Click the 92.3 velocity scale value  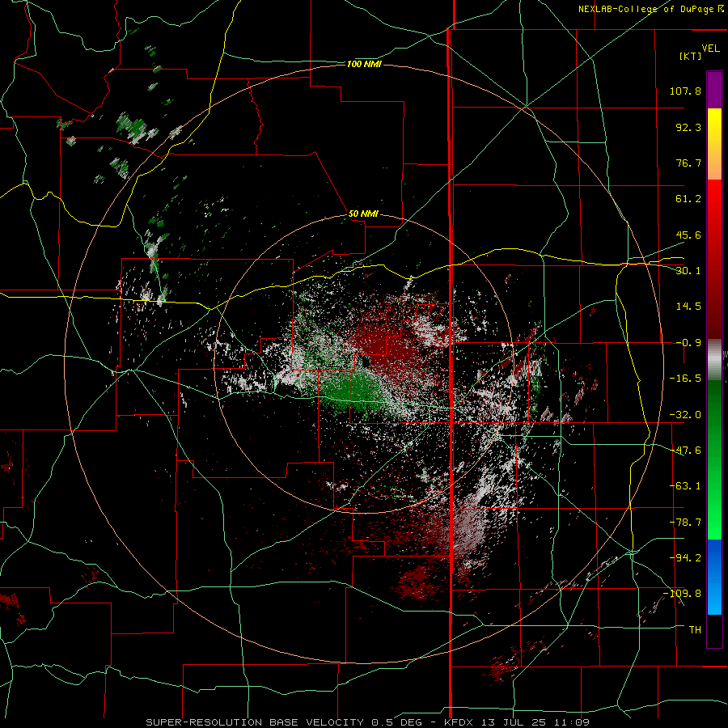(x=688, y=127)
